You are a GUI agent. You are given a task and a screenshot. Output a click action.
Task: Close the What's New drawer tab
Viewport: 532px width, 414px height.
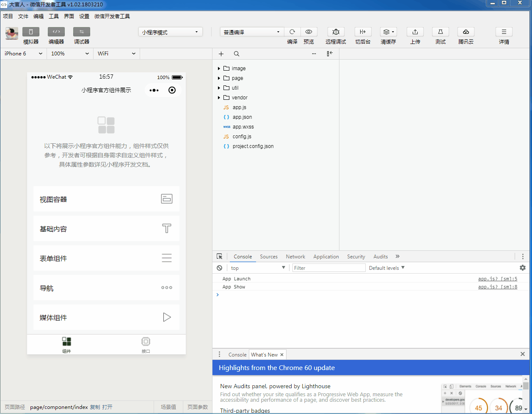pyautogui.click(x=282, y=354)
